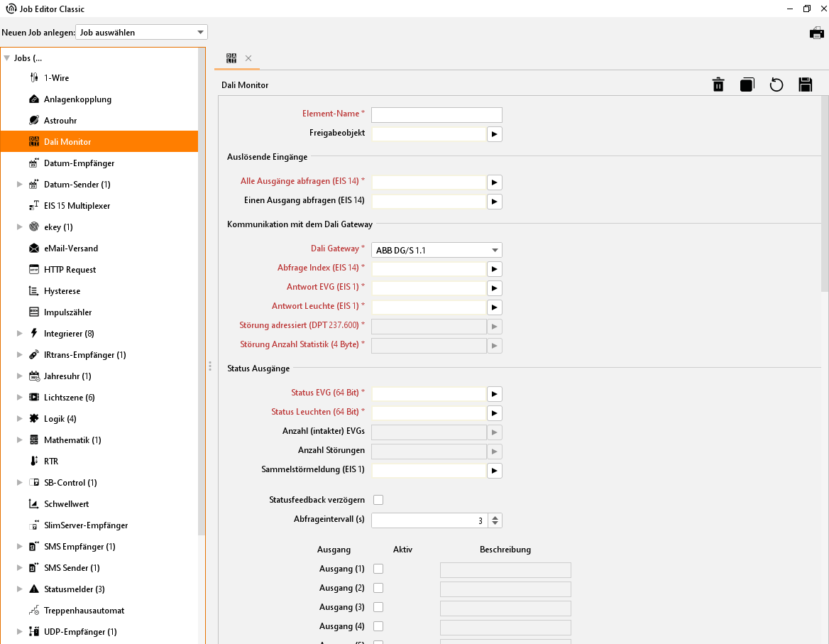
Task: Tick the Ausgang (1) Aktiv checkbox
Action: pyautogui.click(x=378, y=569)
